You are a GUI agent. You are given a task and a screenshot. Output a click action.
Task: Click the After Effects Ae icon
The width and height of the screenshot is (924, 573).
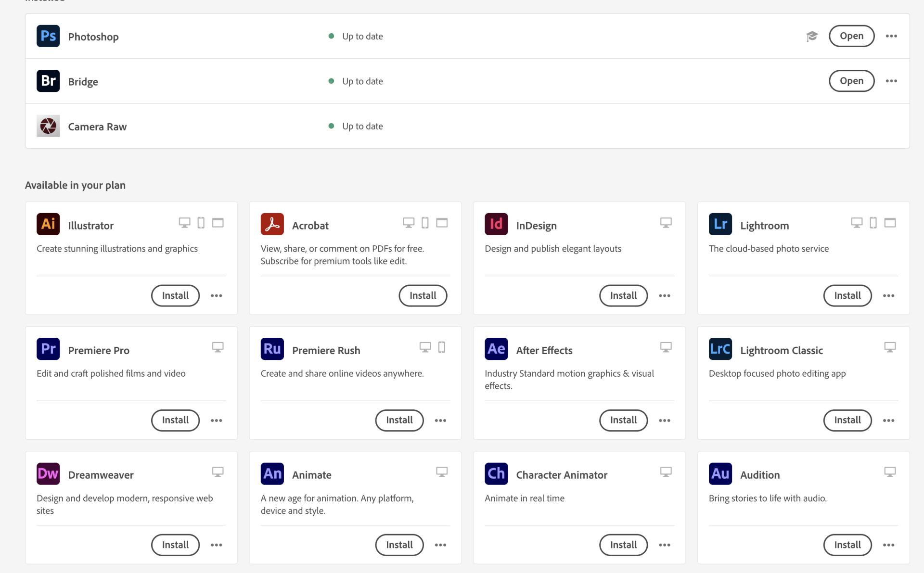496,349
